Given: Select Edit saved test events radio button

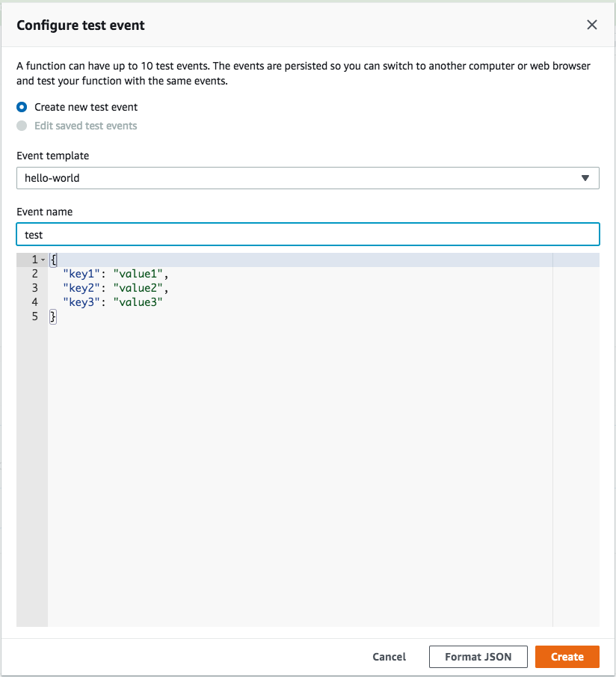Looking at the screenshot, I should click(x=22, y=126).
